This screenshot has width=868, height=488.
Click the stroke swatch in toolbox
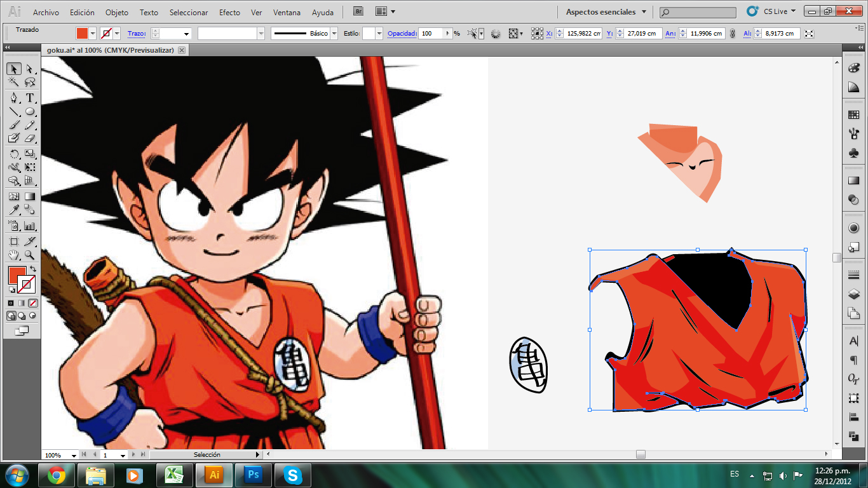coord(26,284)
